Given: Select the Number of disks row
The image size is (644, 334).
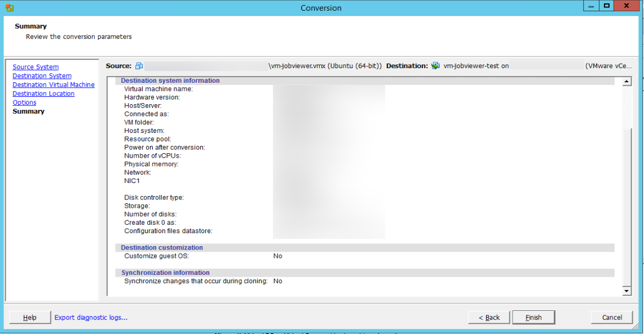Looking at the screenshot, I should [151, 214].
